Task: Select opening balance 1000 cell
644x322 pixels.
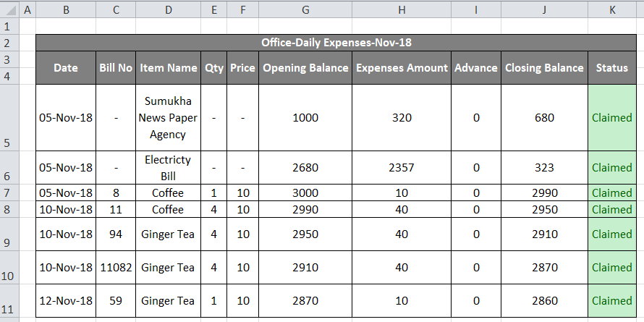Action: 305,117
